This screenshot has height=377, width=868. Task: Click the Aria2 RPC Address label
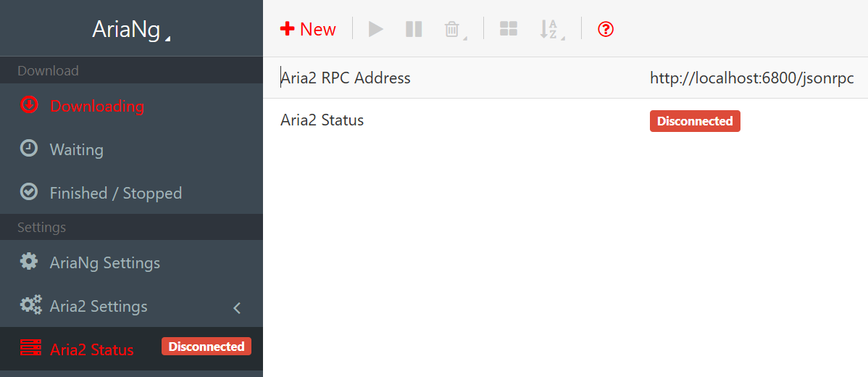pyautogui.click(x=346, y=78)
